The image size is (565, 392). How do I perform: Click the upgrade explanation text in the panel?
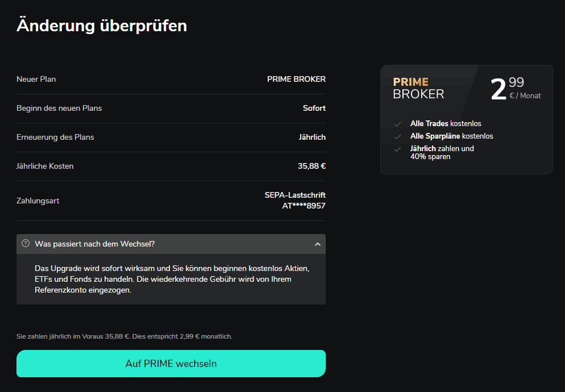point(172,279)
